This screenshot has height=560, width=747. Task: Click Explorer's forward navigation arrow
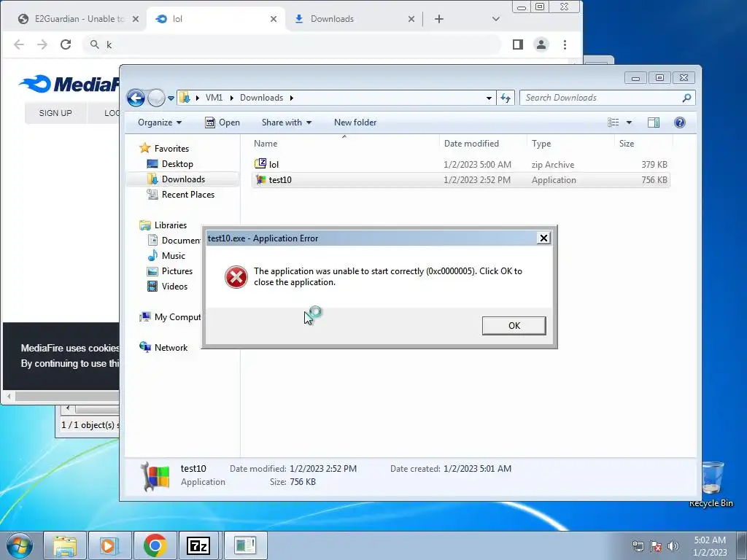coord(156,98)
